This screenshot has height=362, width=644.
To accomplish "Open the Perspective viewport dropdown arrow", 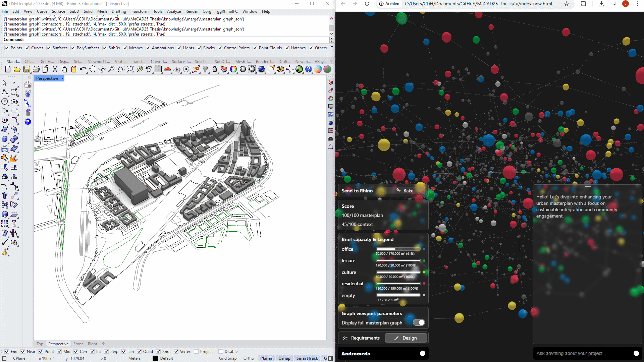I will pos(62,78).
